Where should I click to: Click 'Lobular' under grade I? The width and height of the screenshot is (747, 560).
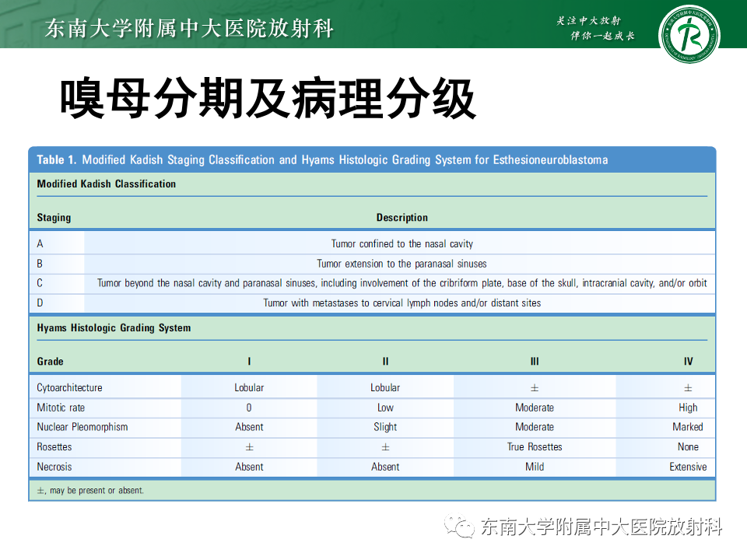(x=249, y=388)
